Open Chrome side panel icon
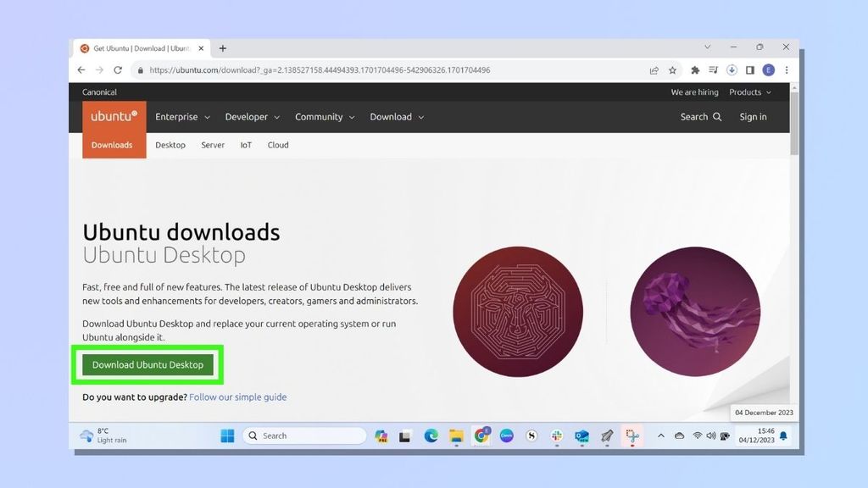The width and height of the screenshot is (868, 488). (x=751, y=70)
